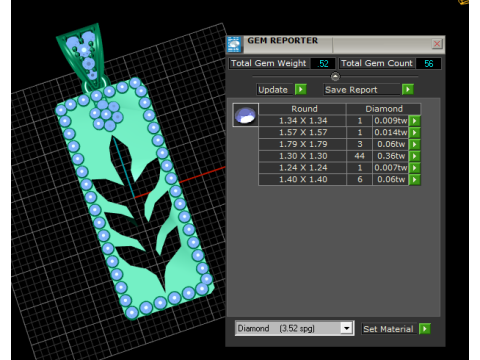Click green arrow for 1.40 X 1.40 row
Screen dimensions: 480x360
pos(415,180)
